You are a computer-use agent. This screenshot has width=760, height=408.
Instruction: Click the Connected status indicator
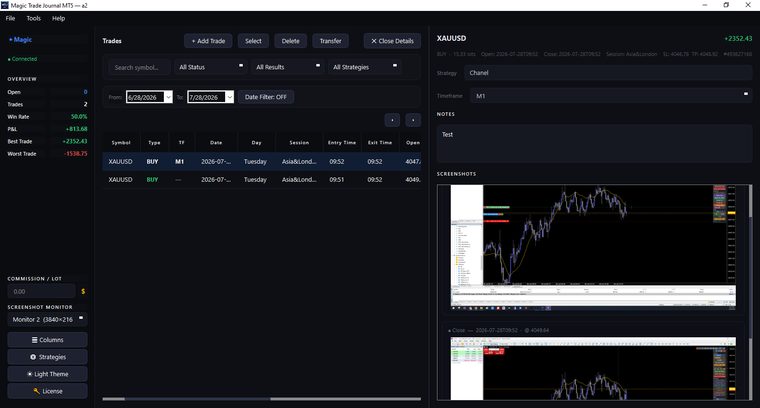click(22, 59)
